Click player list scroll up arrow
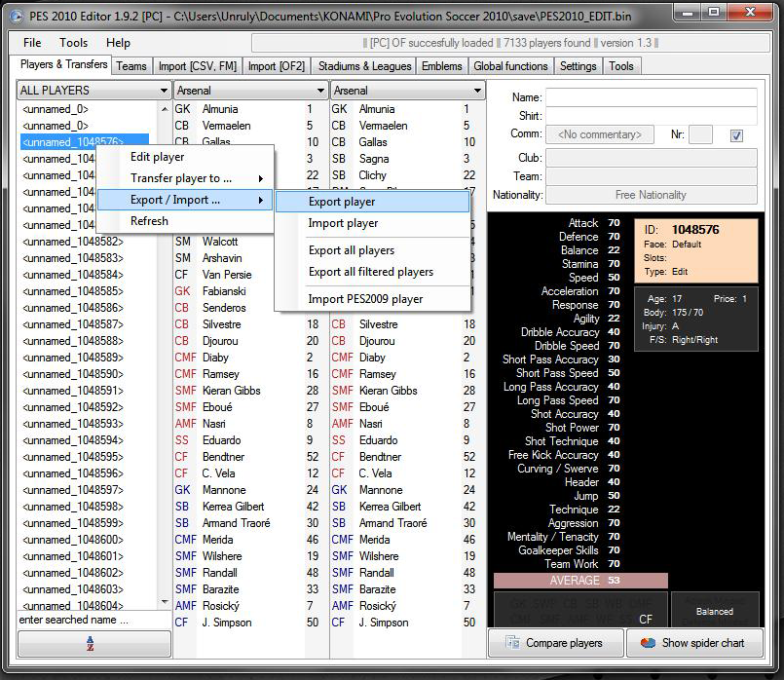 point(165,109)
